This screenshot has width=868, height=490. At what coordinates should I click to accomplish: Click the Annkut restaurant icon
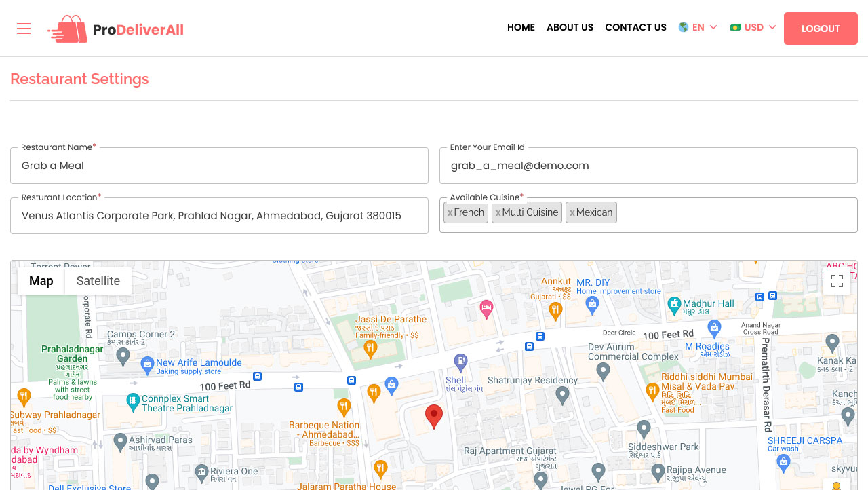(x=556, y=311)
